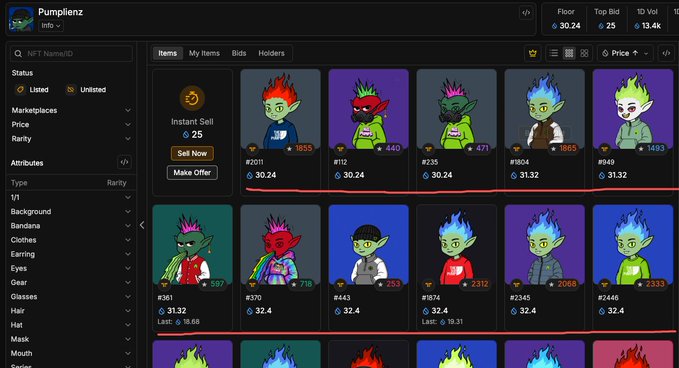Expand the Rarity filter section
This screenshot has width=679, height=368.
(x=71, y=139)
